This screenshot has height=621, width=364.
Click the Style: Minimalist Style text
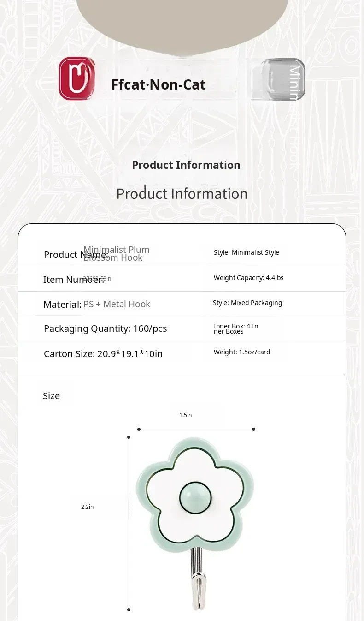pos(246,252)
